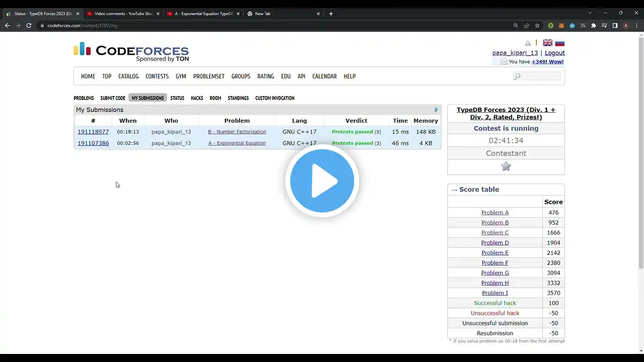The image size is (644, 362).
Task: Click the gray star under Contestant
Action: [x=506, y=166]
